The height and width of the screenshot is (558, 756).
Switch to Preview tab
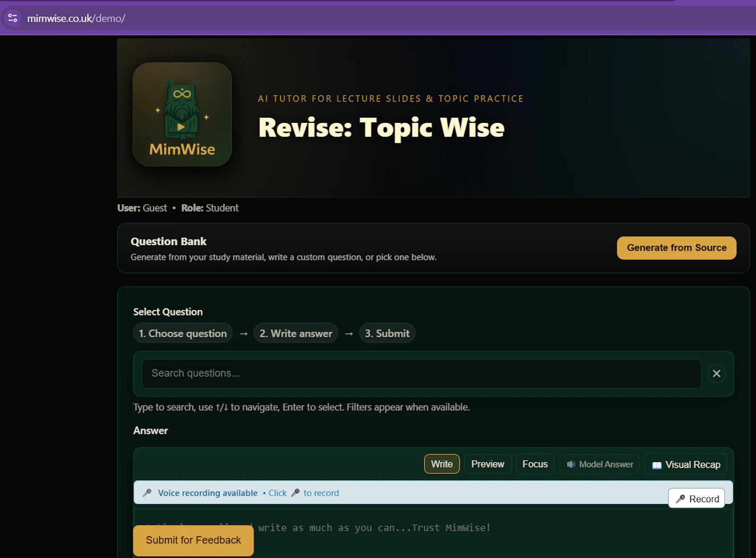click(488, 464)
